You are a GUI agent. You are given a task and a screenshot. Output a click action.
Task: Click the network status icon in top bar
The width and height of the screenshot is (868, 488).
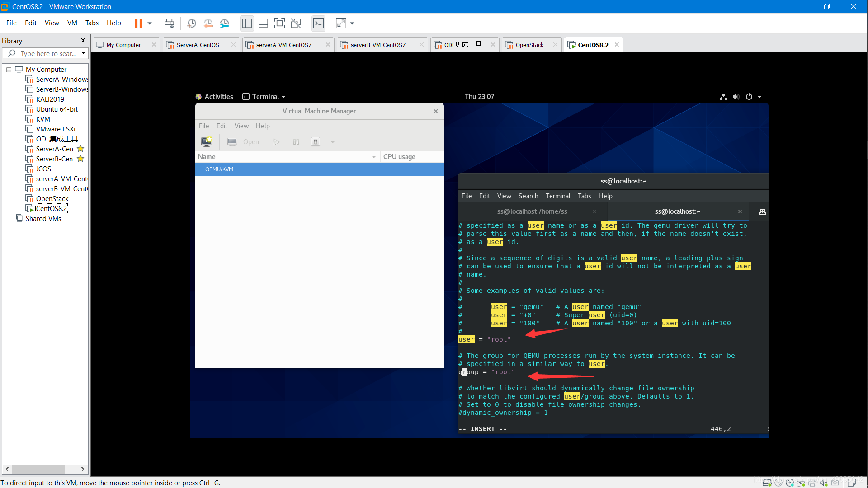coord(724,96)
